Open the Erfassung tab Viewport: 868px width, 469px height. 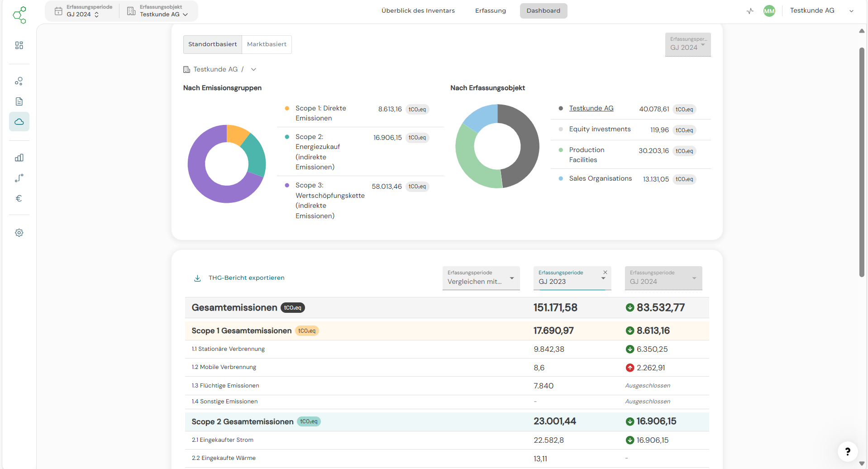490,11
